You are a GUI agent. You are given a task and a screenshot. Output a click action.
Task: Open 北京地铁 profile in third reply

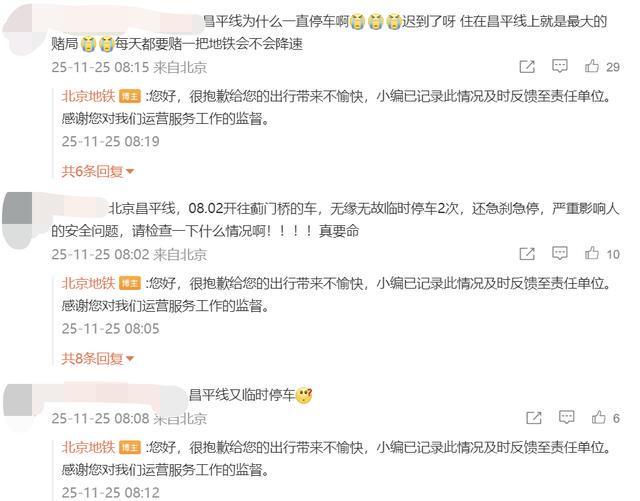pyautogui.click(x=88, y=448)
